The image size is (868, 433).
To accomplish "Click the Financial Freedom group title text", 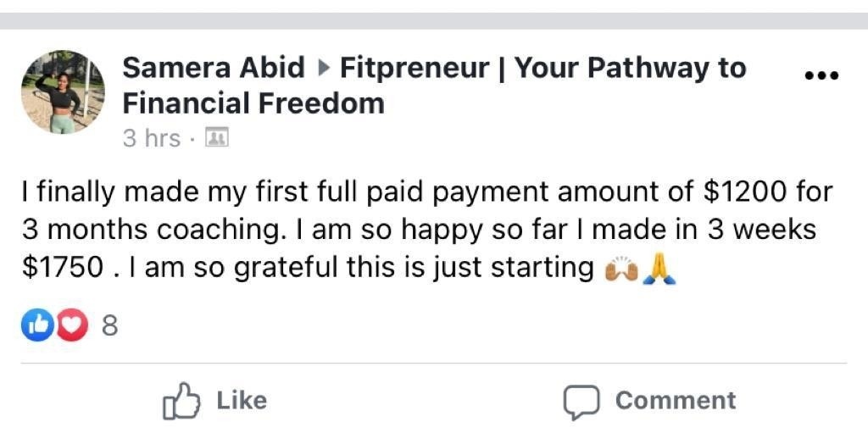I will coord(253,103).
